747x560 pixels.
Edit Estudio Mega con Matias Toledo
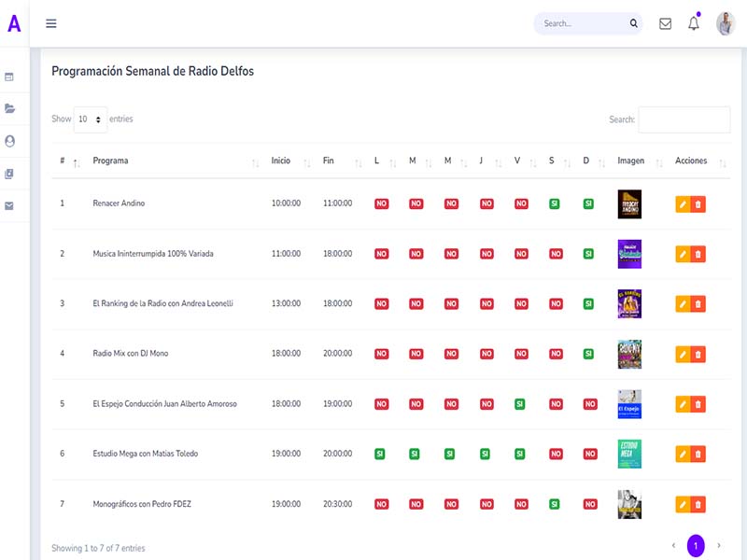tap(683, 455)
